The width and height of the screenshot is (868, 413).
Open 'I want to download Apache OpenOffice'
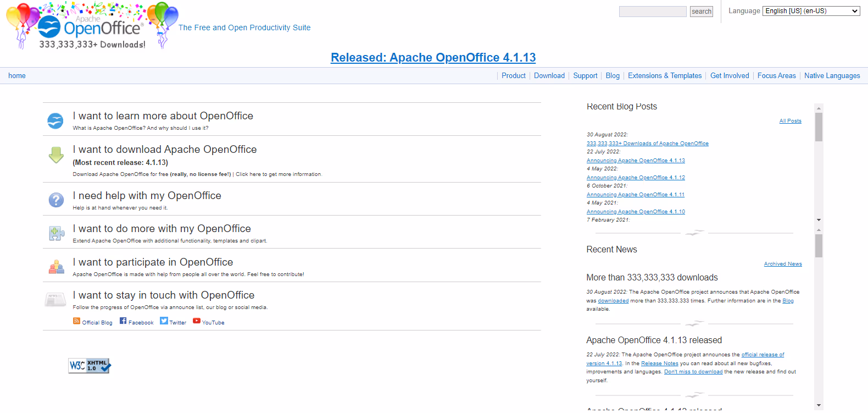click(165, 150)
